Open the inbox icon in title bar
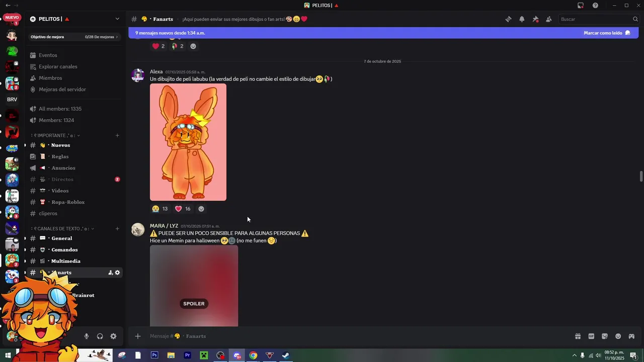Viewport: 644px width, 362px height. (x=581, y=5)
